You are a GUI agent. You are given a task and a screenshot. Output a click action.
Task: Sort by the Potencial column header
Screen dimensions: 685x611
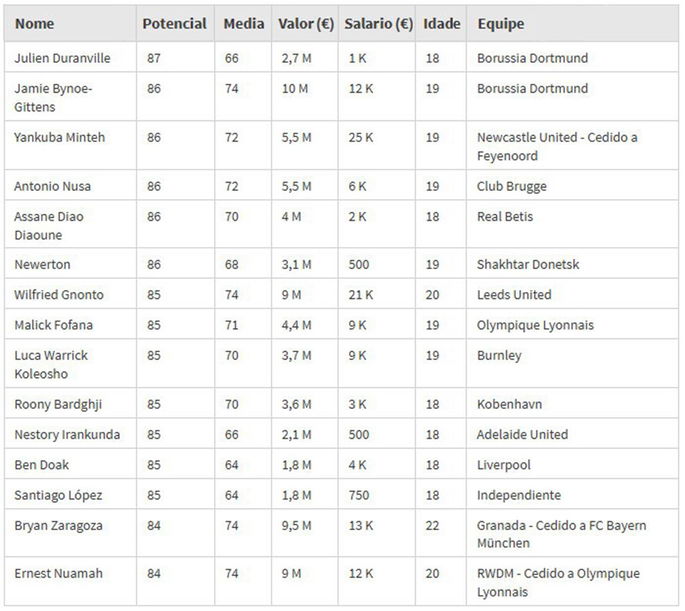pos(174,24)
